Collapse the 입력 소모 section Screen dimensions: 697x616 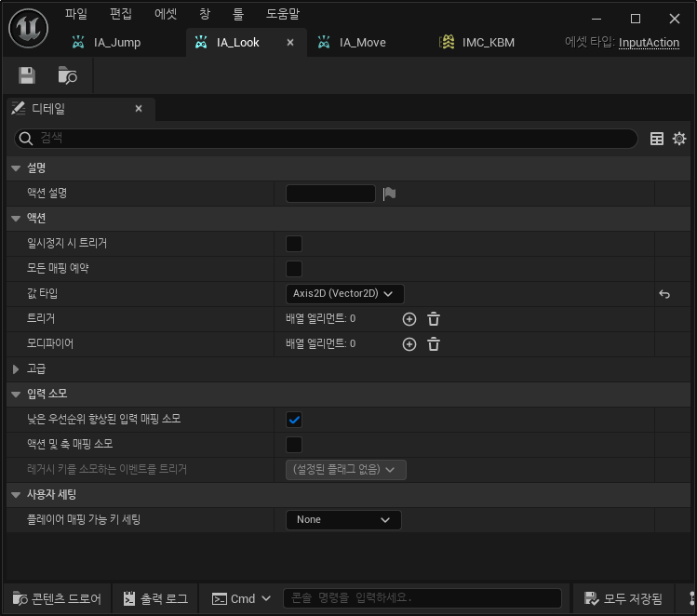click(16, 395)
